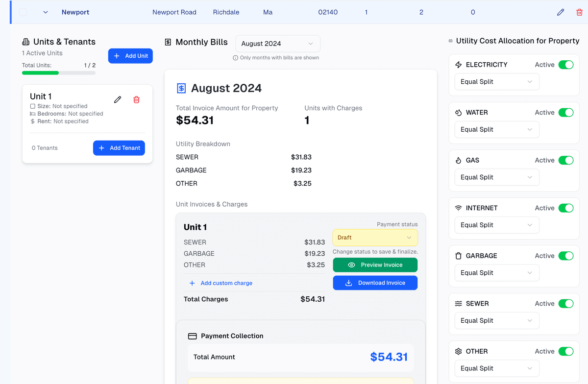Image resolution: width=588 pixels, height=384 pixels.
Task: Click the OTHER $3.25 amount in Unit 1 invoice
Action: pyautogui.click(x=316, y=265)
